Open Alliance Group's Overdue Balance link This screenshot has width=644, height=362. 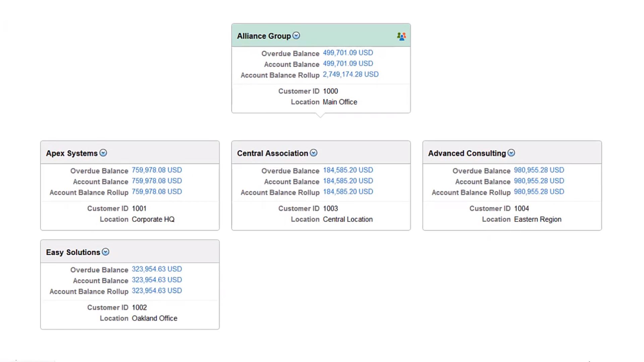pos(347,53)
